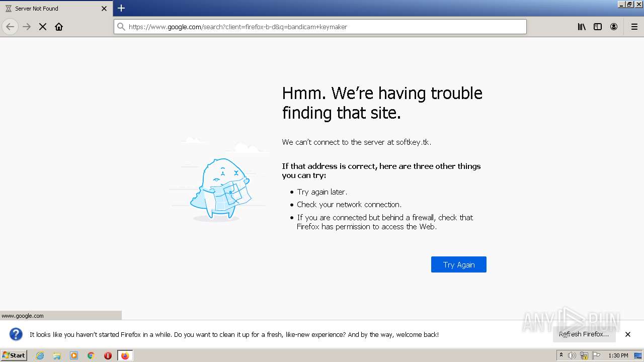Open the Firefox hamburger menu
This screenshot has height=362, width=644.
(634, 27)
